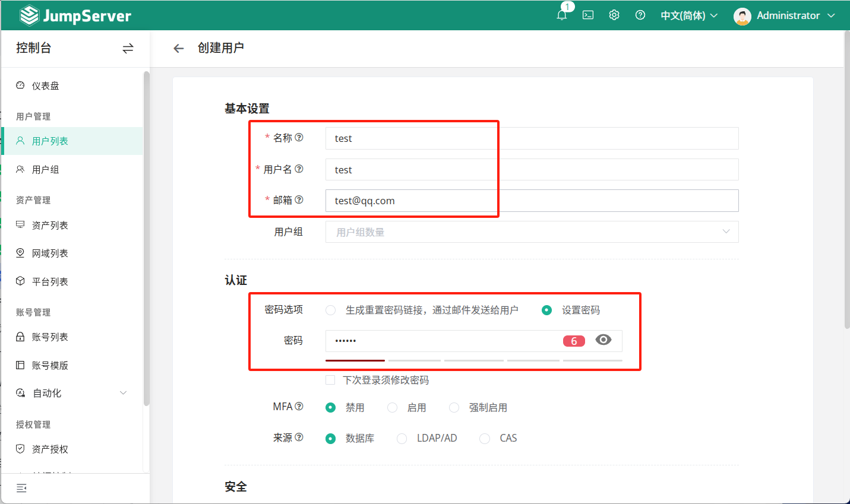Select 生成重置密码链接 radio option
Viewport: 850px width, 504px height.
(x=331, y=310)
